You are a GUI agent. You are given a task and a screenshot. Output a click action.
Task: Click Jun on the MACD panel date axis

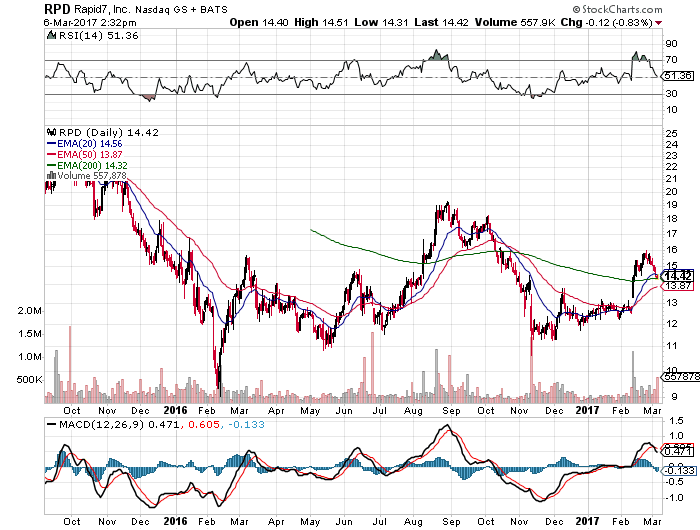tap(344, 522)
